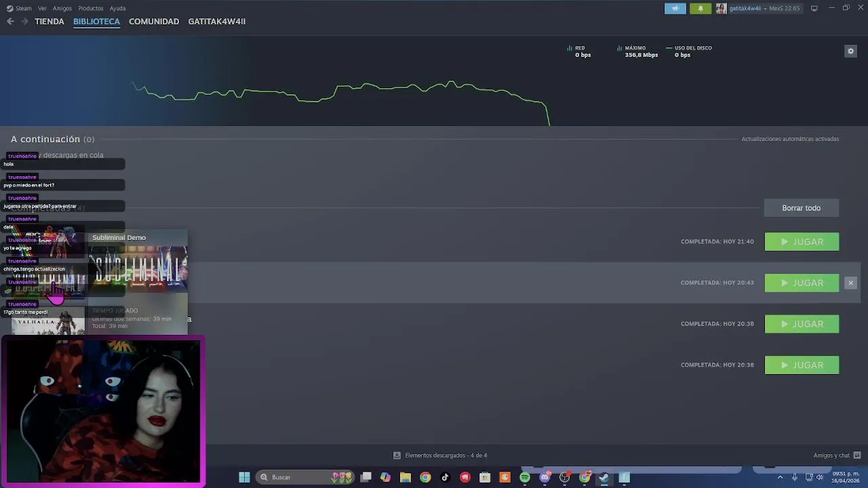
Task: Click JUGAR for download completed 21:40
Action: (x=802, y=242)
